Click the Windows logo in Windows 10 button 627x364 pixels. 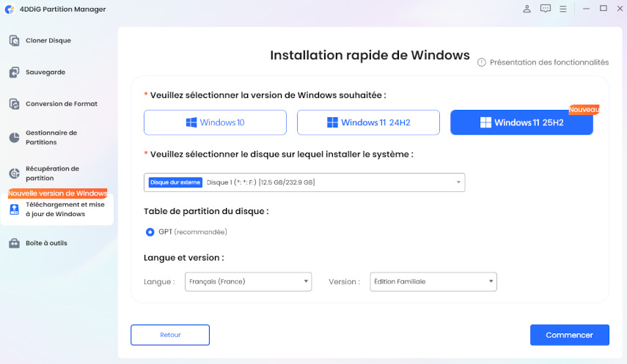click(x=191, y=122)
